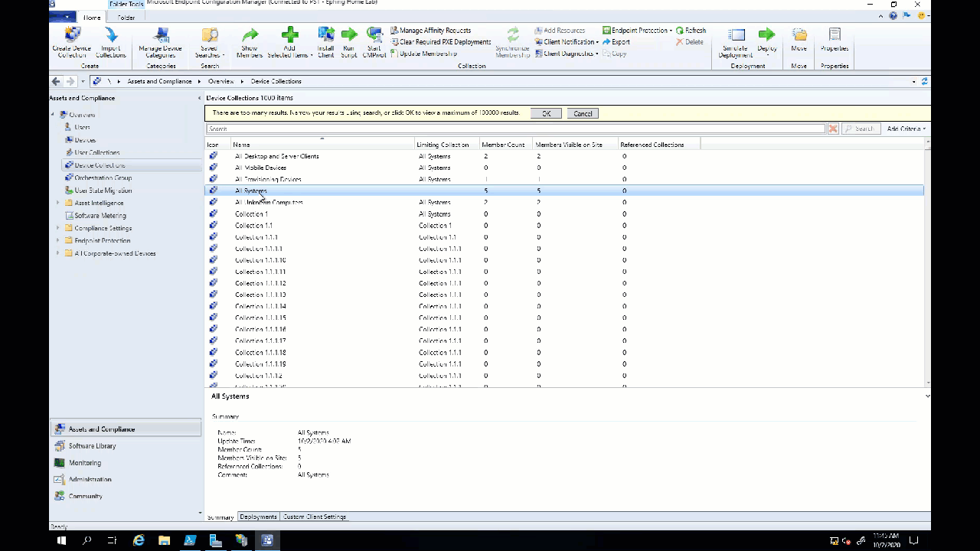This screenshot has height=551, width=980.
Task: Collapse the Overview tree node
Action: [54, 115]
